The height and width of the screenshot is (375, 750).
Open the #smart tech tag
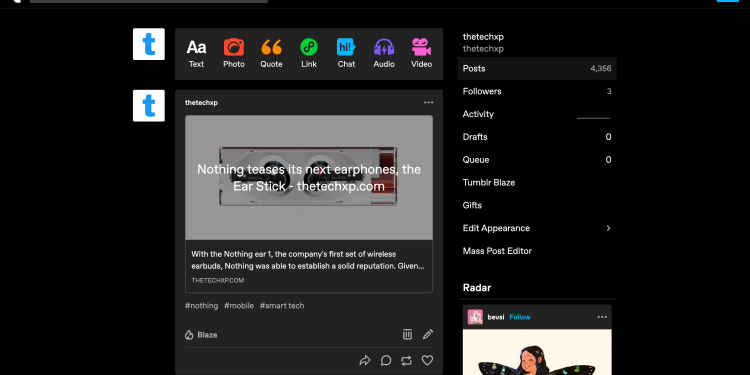pyautogui.click(x=282, y=306)
